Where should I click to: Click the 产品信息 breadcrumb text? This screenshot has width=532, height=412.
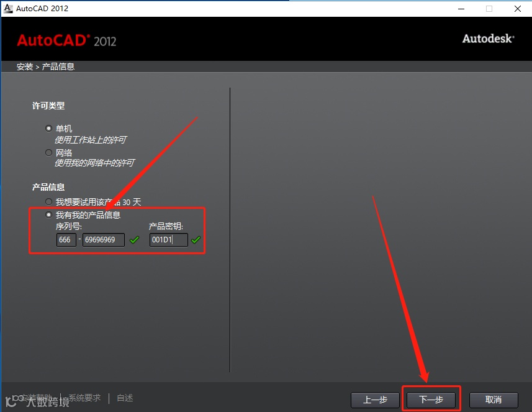point(58,66)
